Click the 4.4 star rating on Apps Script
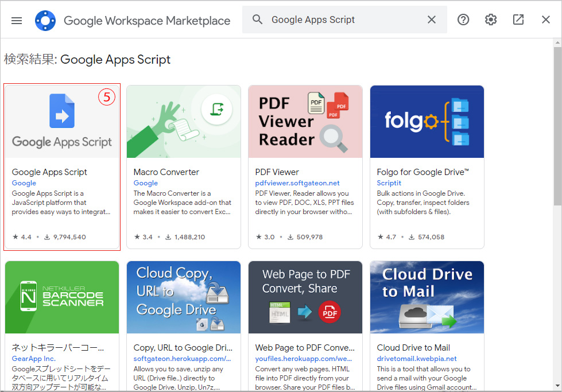The width and height of the screenshot is (562, 392). [22, 237]
